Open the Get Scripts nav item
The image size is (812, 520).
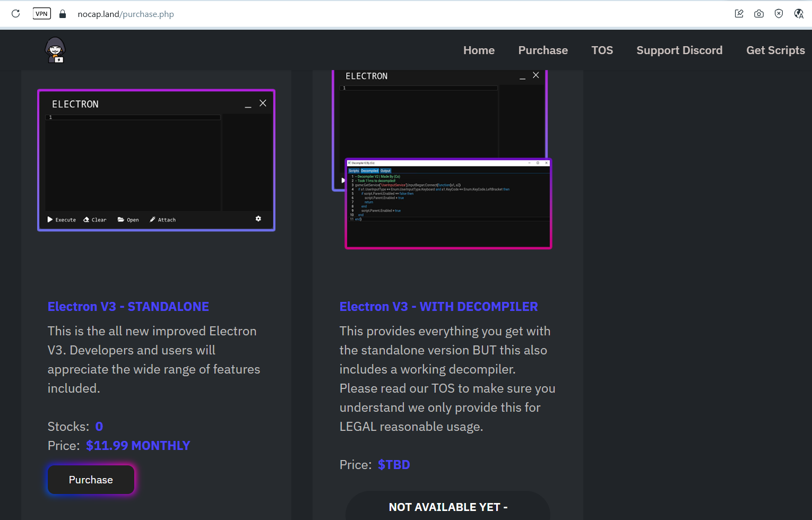[x=775, y=50]
